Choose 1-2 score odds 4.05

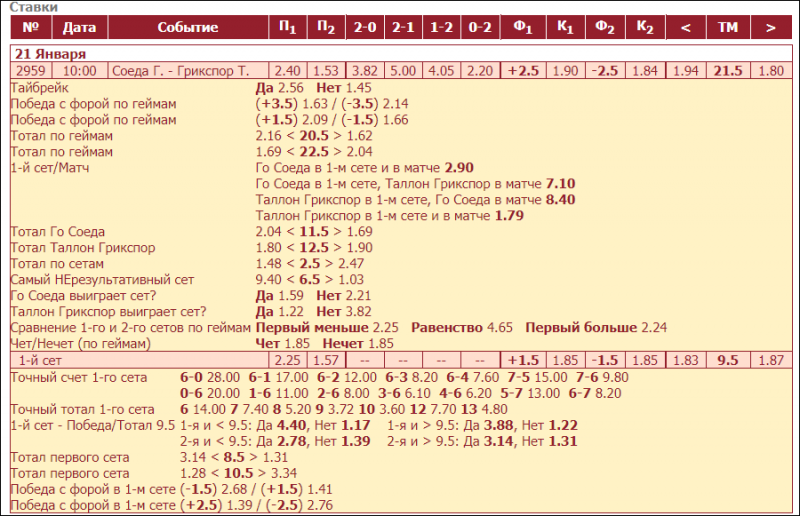441,70
